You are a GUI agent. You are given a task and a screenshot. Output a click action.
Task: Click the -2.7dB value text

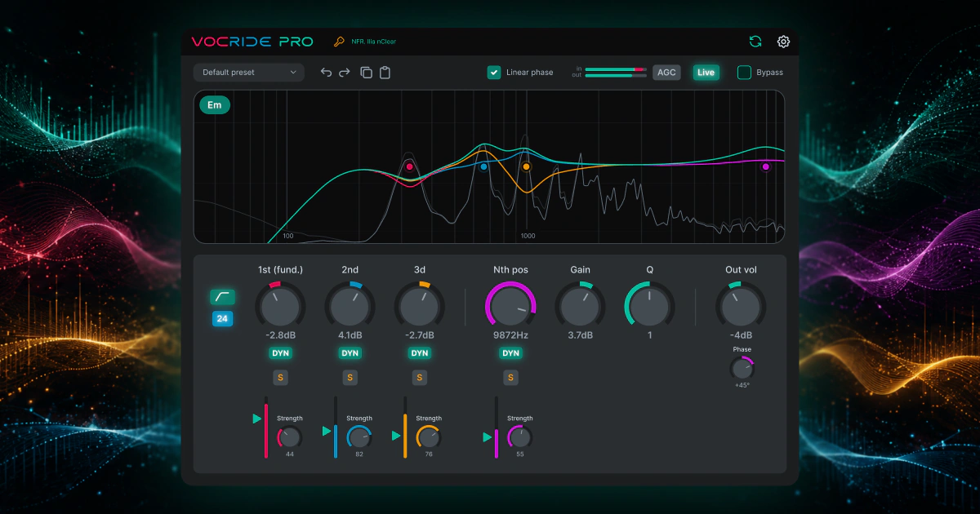pyautogui.click(x=420, y=335)
